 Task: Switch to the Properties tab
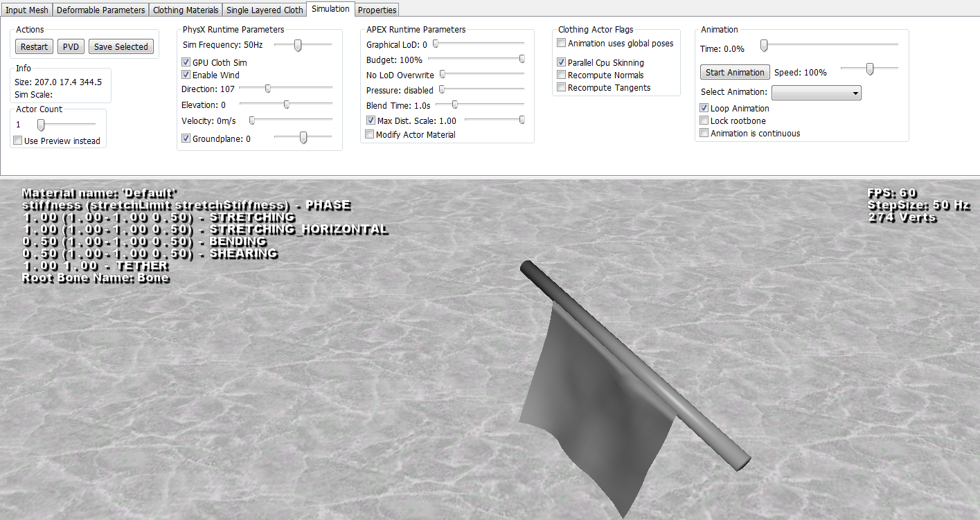tap(376, 9)
